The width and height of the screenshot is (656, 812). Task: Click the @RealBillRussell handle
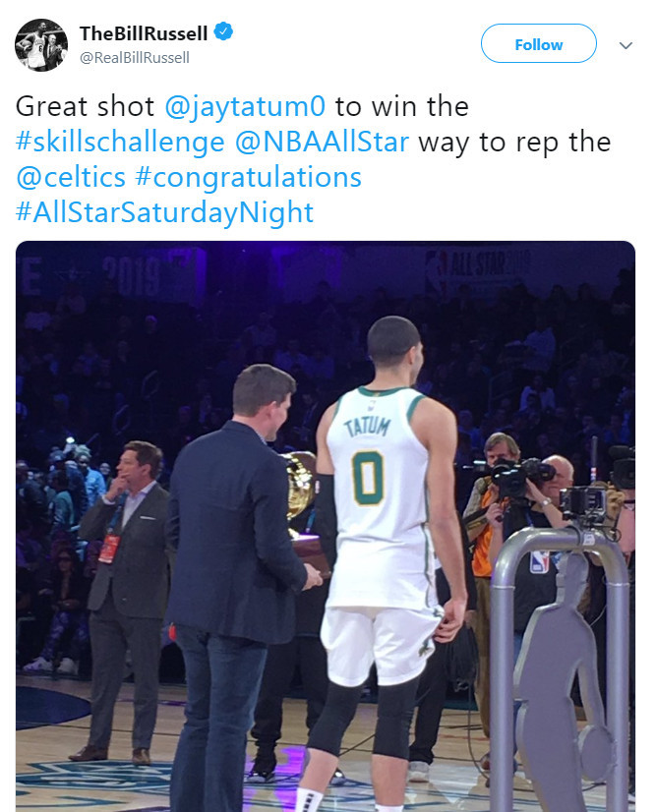(134, 57)
